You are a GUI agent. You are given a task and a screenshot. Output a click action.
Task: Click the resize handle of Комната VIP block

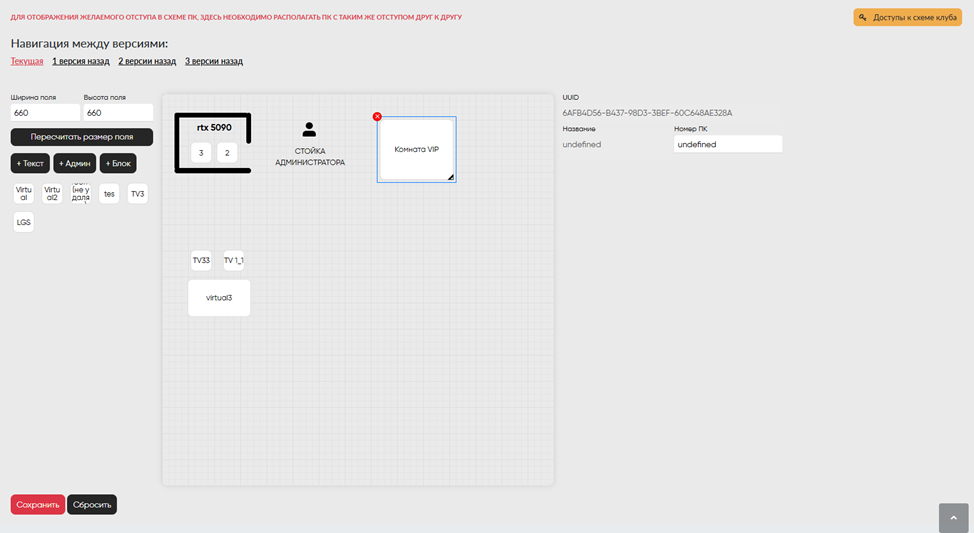[x=450, y=177]
